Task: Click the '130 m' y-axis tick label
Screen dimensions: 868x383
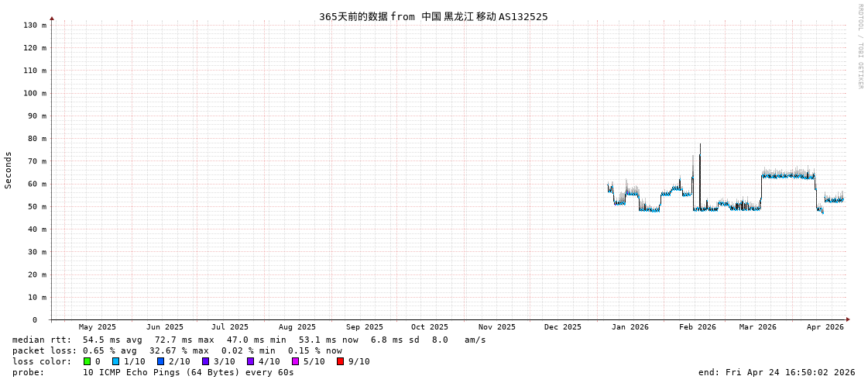Action: click(x=35, y=26)
